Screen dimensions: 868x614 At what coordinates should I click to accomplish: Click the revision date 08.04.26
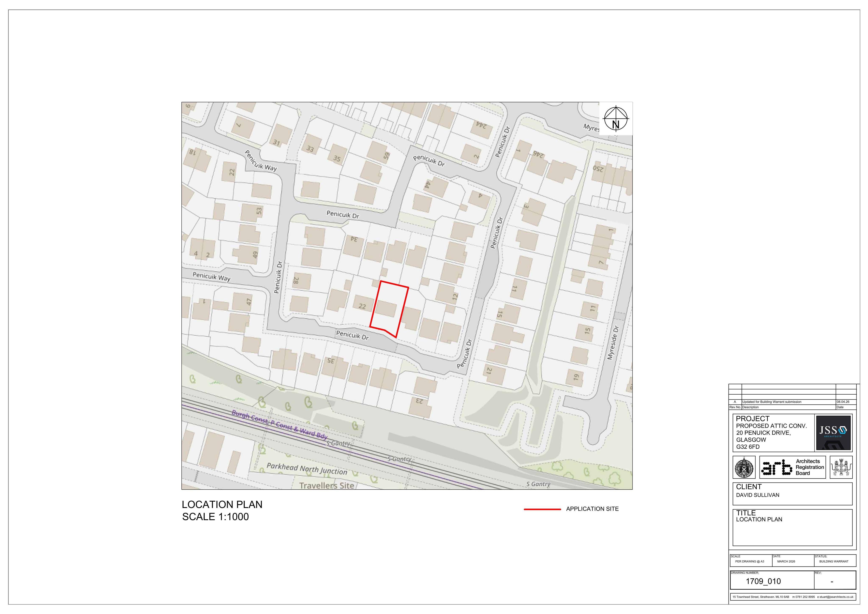tap(843, 402)
